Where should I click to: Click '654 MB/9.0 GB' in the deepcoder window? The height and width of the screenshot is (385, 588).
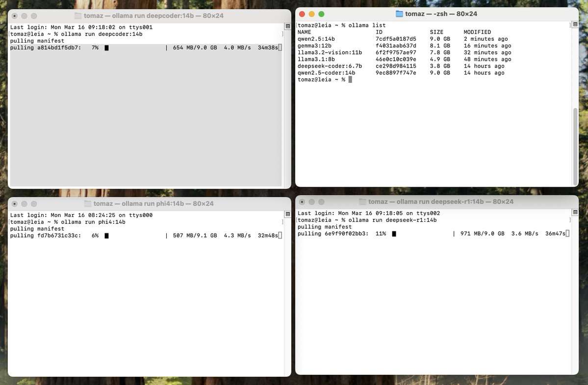coord(195,48)
